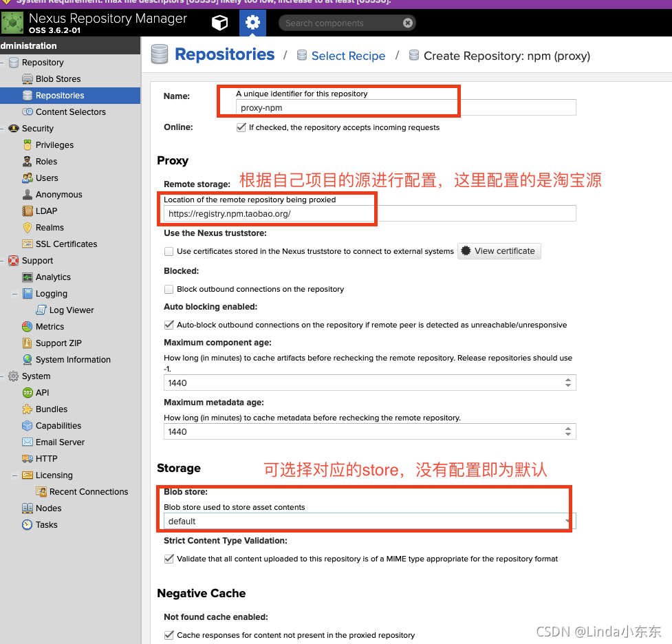Click the Log Viewer icon
The image size is (672, 644).
41,310
